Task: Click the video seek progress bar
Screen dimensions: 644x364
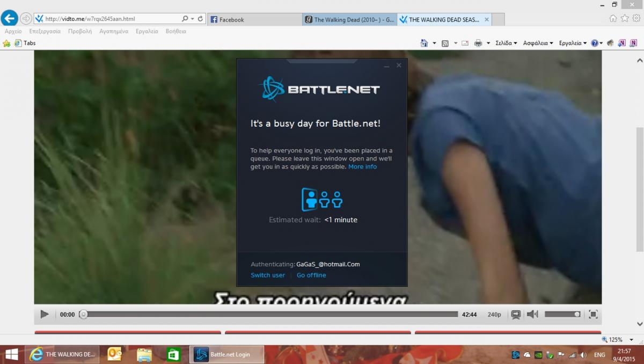Action: [x=270, y=315]
